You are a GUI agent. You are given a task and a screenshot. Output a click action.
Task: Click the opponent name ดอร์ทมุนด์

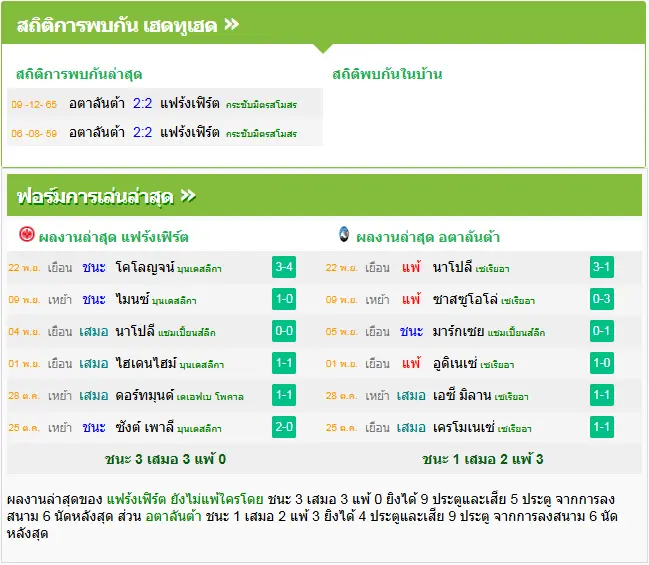coord(145,395)
